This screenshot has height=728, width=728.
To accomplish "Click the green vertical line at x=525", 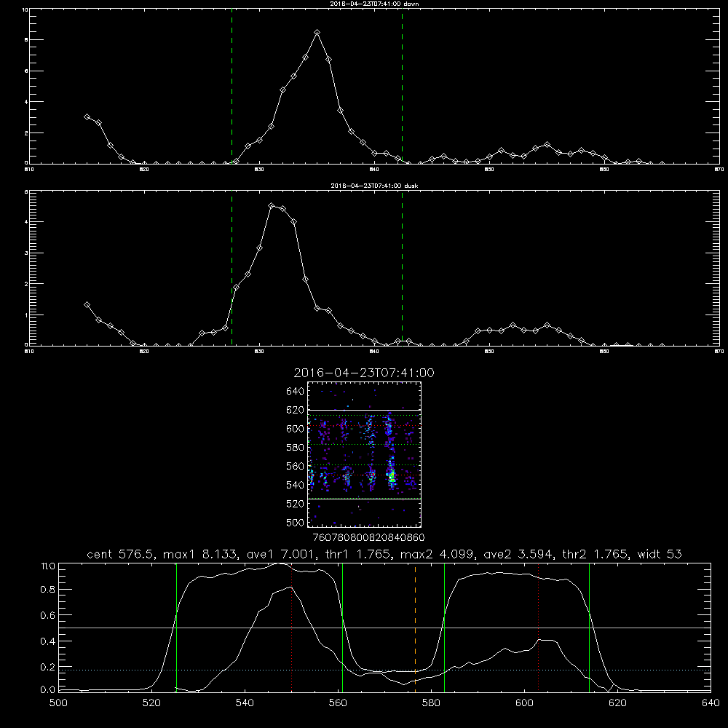I will (x=176, y=628).
